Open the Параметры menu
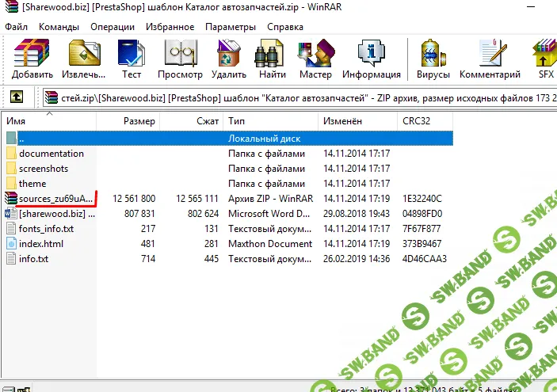The image size is (557, 392). 231,27
